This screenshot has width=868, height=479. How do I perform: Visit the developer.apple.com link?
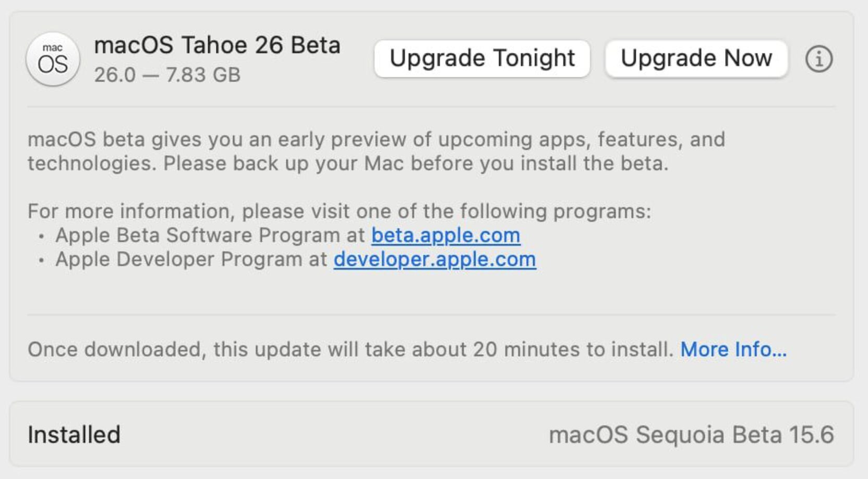pyautogui.click(x=435, y=259)
